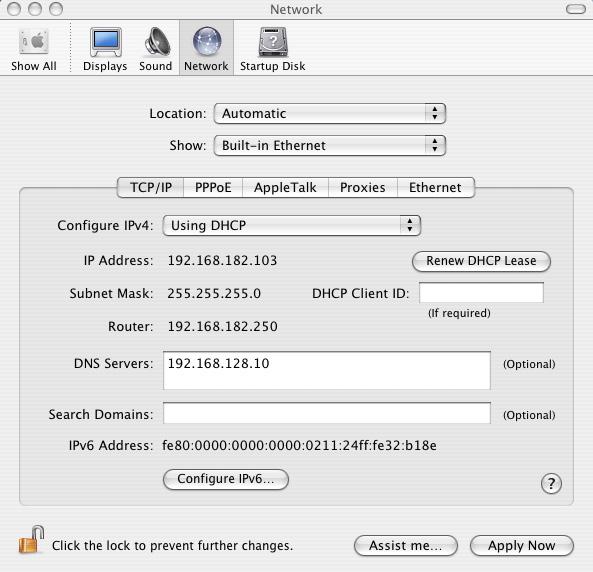This screenshot has height=572, width=593.
Task: Click the DHCP Client ID field
Action: click(481, 292)
